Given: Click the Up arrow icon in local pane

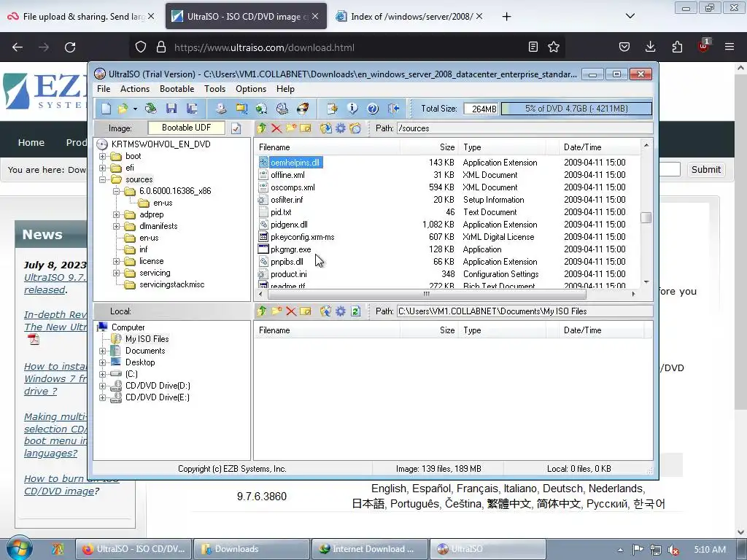Looking at the screenshot, I should click(x=262, y=311).
